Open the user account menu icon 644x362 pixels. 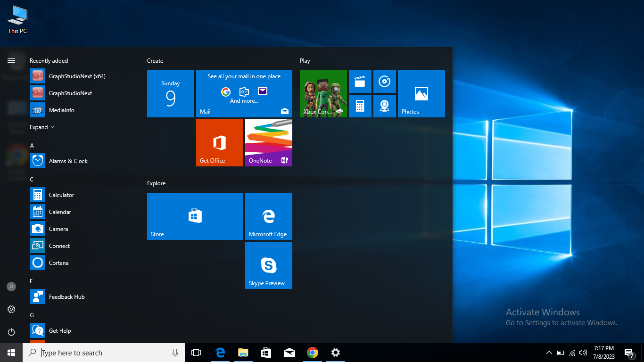point(11,287)
